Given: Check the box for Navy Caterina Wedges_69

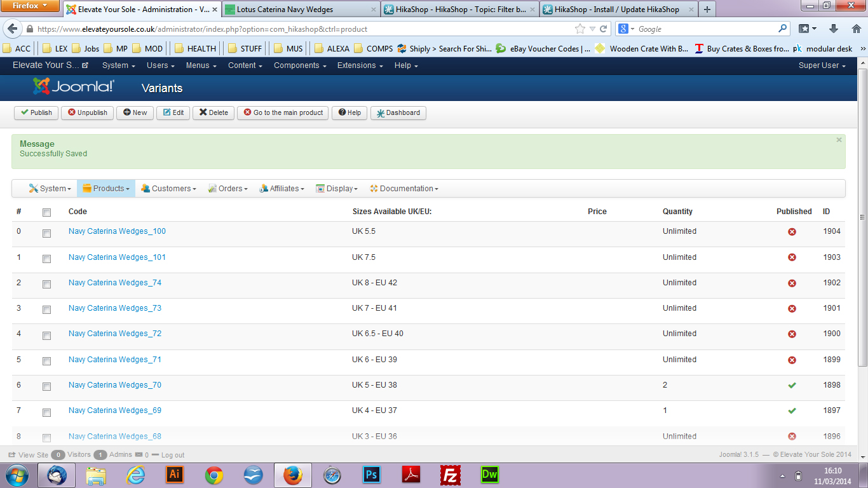Looking at the screenshot, I should 46,412.
